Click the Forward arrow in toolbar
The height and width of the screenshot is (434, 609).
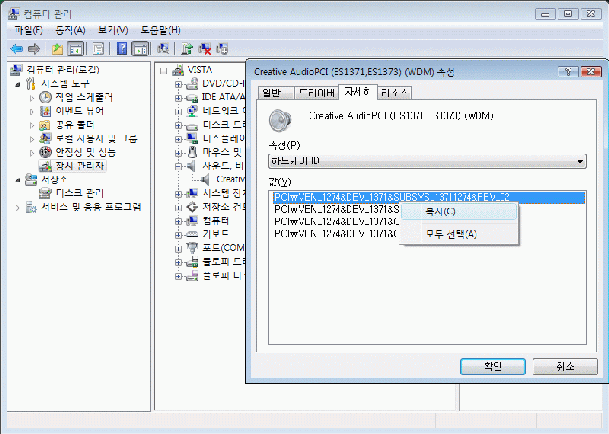coord(34,49)
